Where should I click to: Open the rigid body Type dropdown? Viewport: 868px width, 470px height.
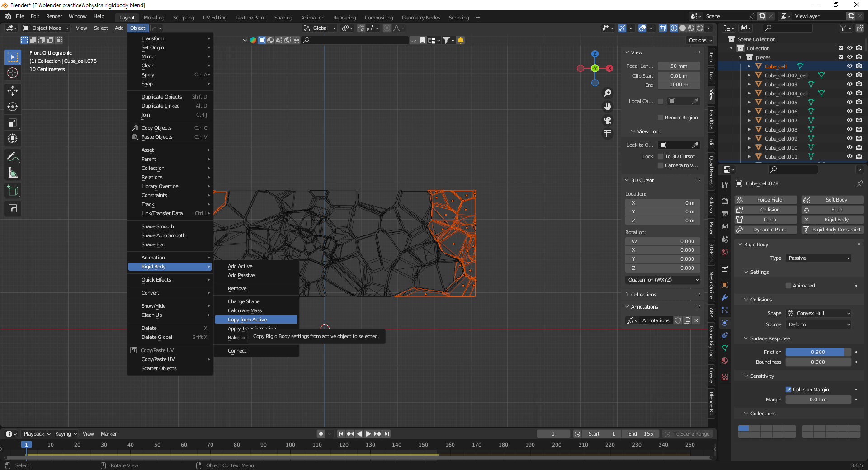pyautogui.click(x=819, y=258)
